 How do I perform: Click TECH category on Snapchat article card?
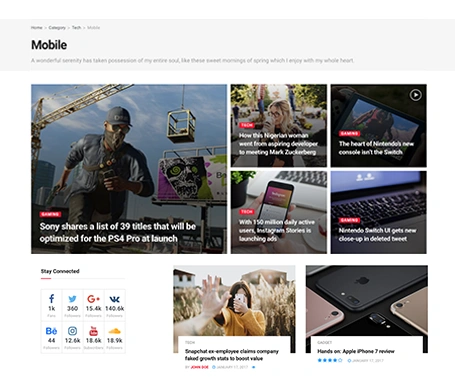[190, 342]
